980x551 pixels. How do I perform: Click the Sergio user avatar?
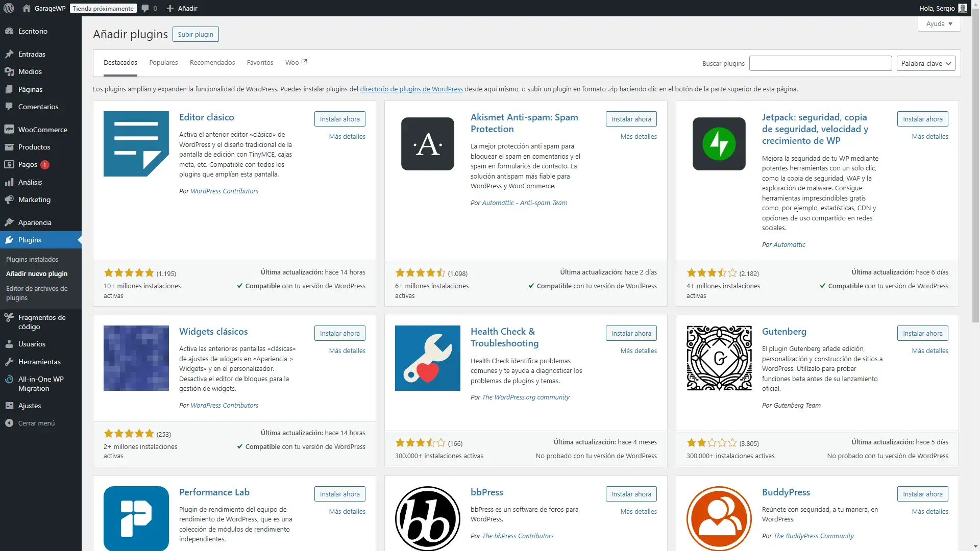tap(963, 8)
